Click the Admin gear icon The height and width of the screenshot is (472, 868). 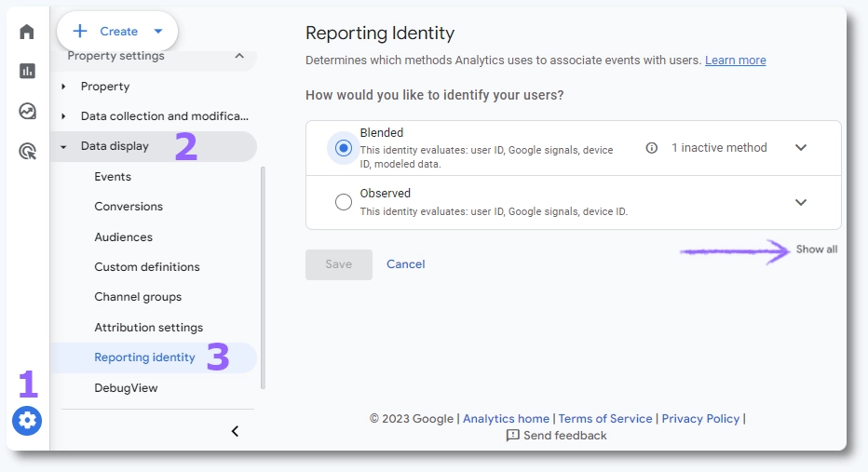[x=27, y=421]
